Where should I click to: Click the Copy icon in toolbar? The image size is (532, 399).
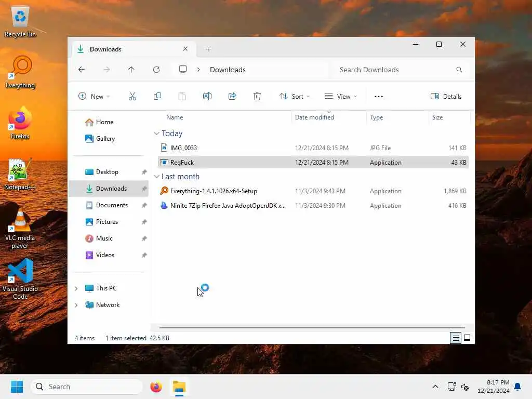coord(157,96)
